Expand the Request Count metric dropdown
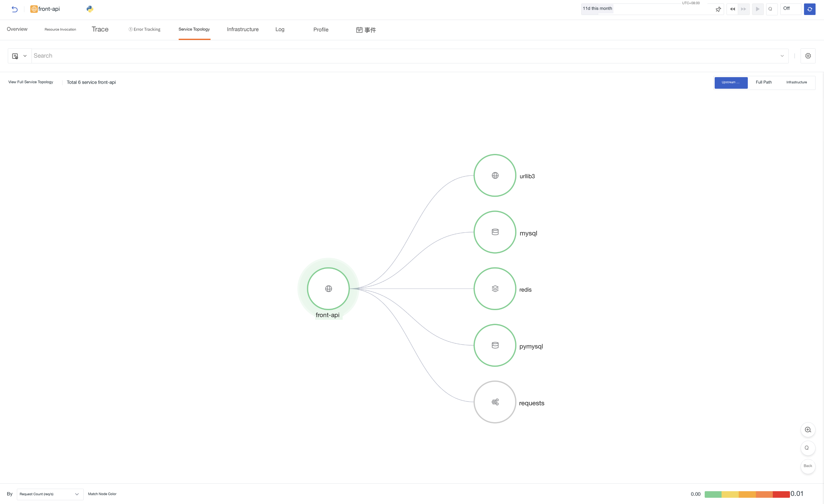This screenshot has width=824, height=504. click(x=50, y=494)
